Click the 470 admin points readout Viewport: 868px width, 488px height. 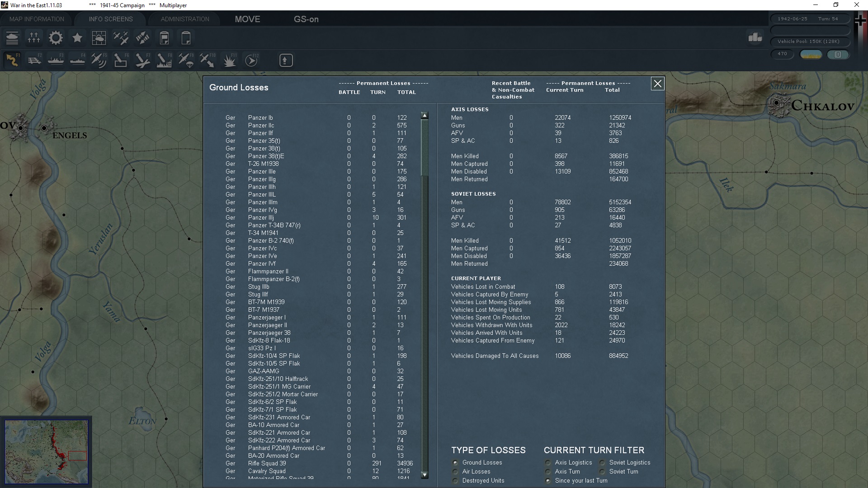[783, 54]
